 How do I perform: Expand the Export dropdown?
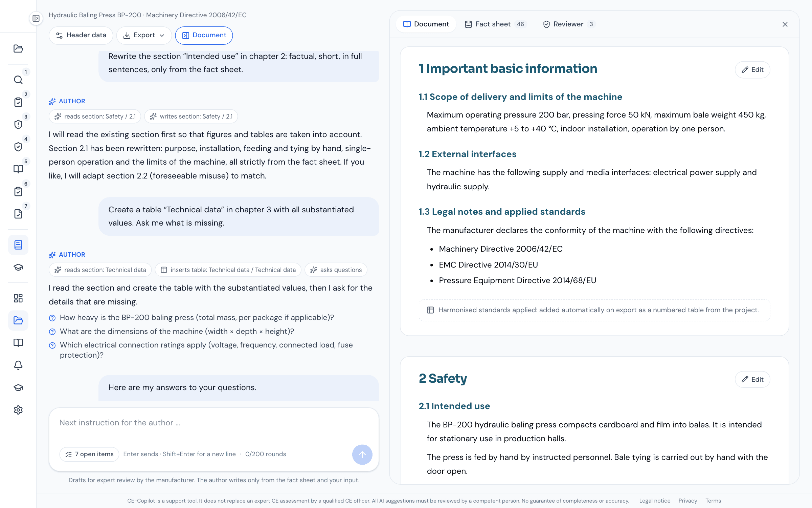(144, 35)
